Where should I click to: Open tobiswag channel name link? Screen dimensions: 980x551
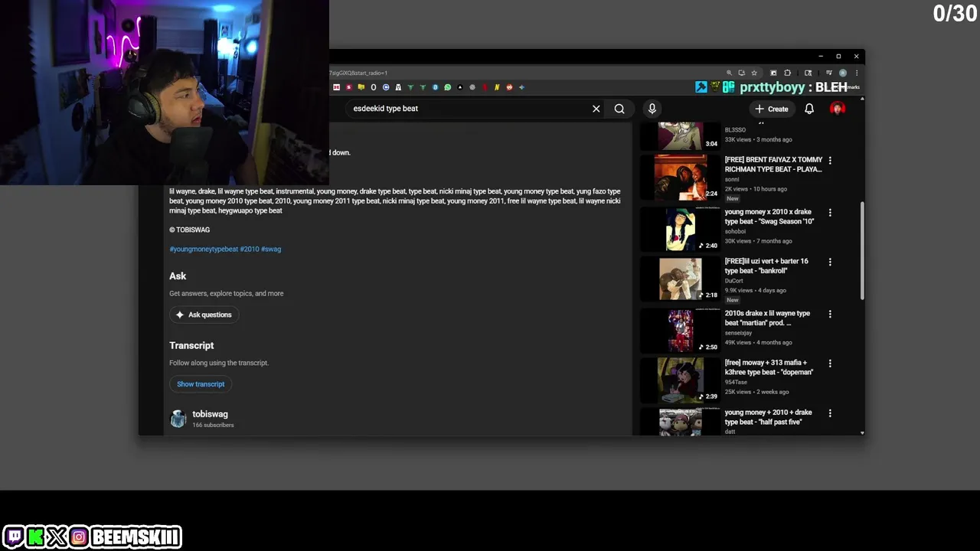click(x=210, y=414)
